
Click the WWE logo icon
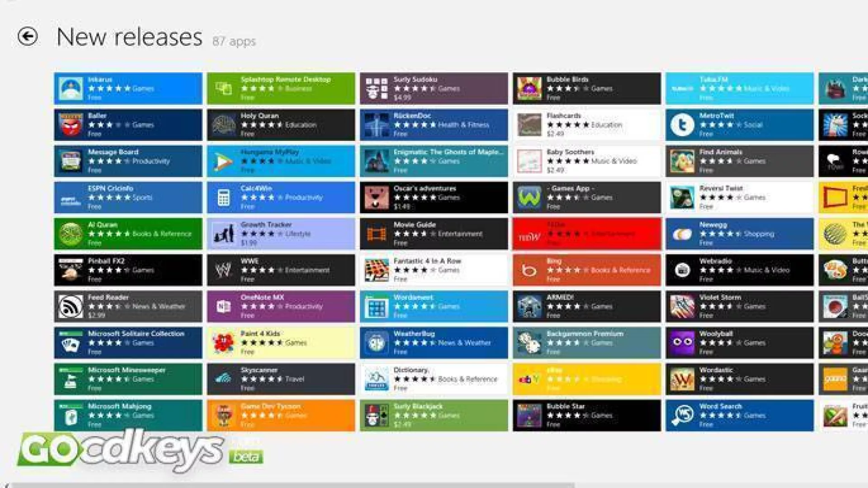[224, 270]
